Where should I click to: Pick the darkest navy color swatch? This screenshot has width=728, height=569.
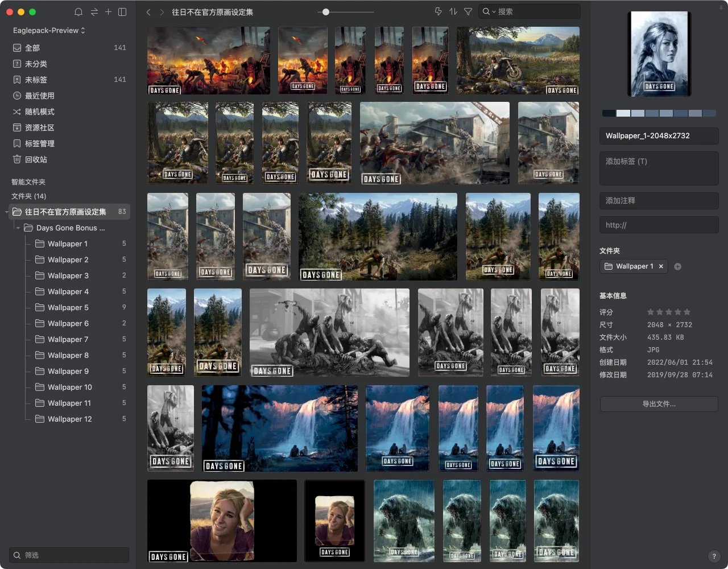[x=609, y=113]
